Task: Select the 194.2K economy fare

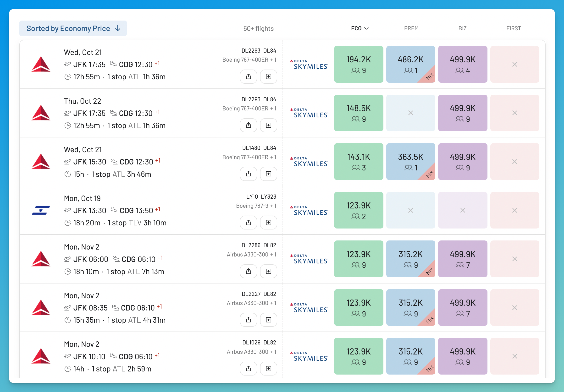Action: pyautogui.click(x=358, y=64)
